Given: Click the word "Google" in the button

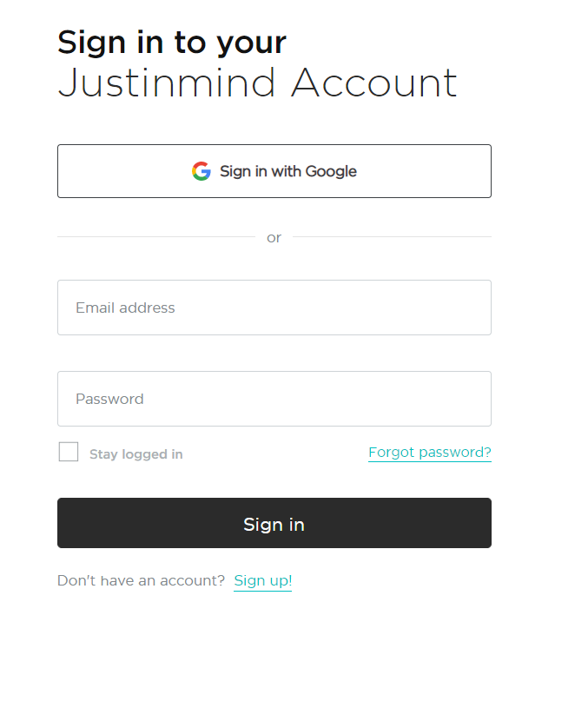Looking at the screenshot, I should pos(330,171).
